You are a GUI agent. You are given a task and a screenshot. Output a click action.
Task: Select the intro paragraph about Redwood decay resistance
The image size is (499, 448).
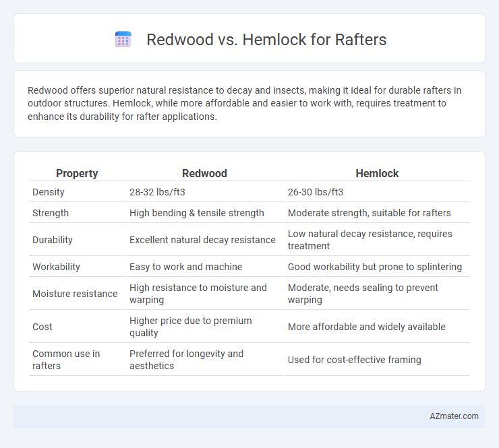pyautogui.click(x=244, y=103)
